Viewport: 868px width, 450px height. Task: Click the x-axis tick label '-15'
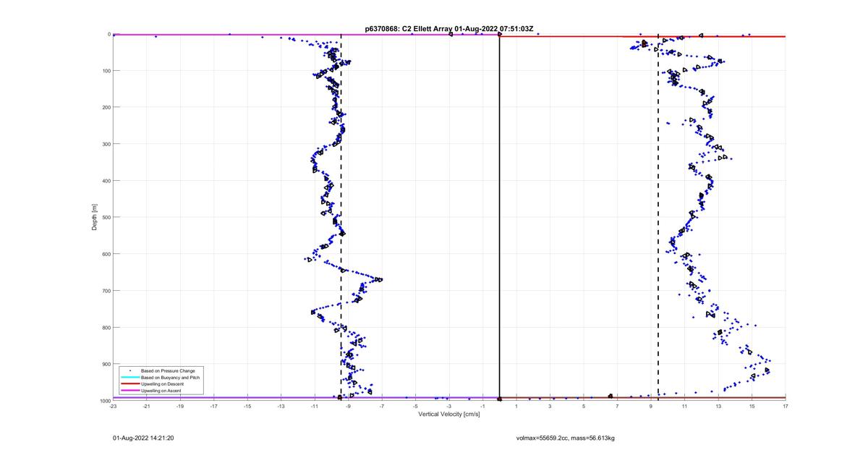(247, 407)
